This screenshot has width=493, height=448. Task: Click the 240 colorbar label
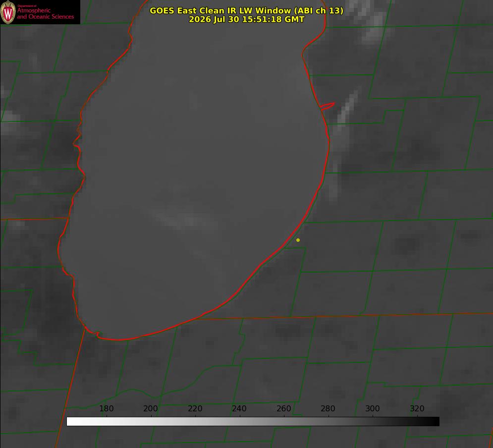pyautogui.click(x=239, y=409)
